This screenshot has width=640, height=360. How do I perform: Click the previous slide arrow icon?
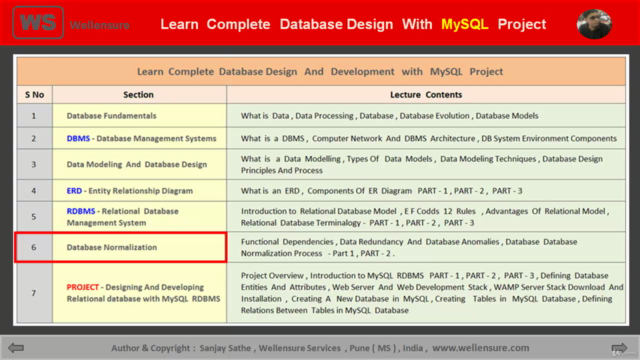[x=16, y=348]
